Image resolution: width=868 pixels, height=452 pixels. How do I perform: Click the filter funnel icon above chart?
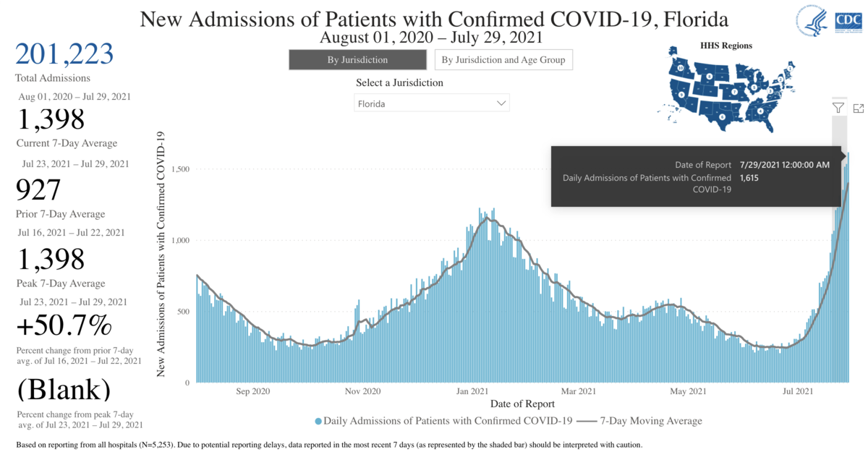pyautogui.click(x=838, y=108)
